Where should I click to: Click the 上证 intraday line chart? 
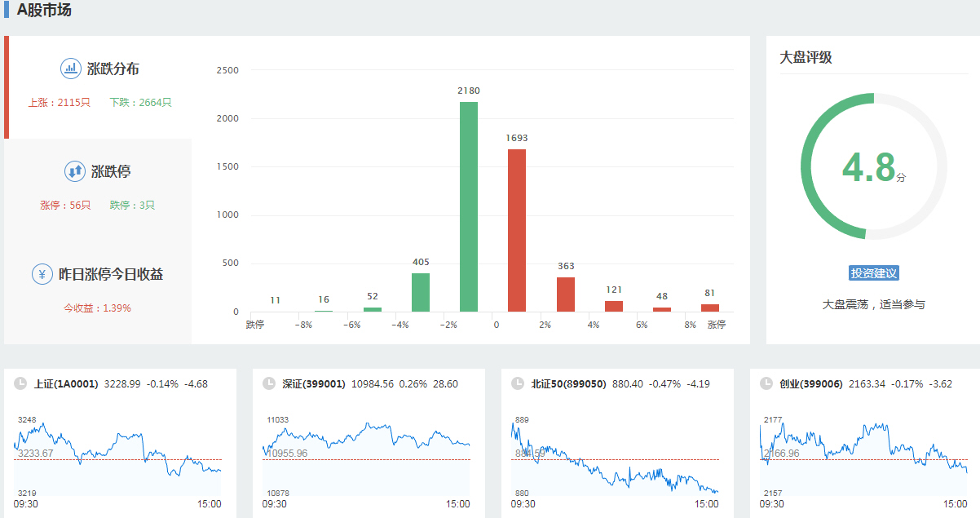[117, 457]
